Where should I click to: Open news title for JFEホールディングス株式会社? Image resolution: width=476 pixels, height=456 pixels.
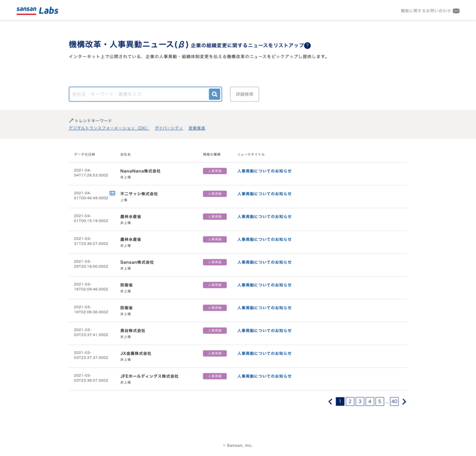point(264,376)
